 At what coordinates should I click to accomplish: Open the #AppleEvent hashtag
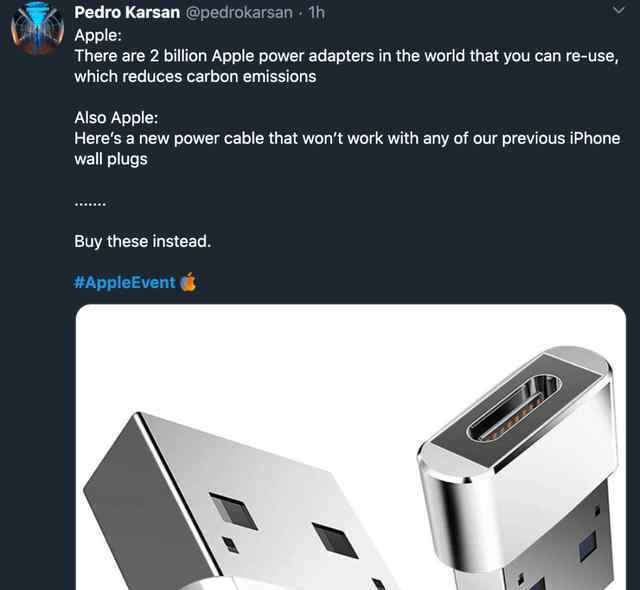[125, 282]
